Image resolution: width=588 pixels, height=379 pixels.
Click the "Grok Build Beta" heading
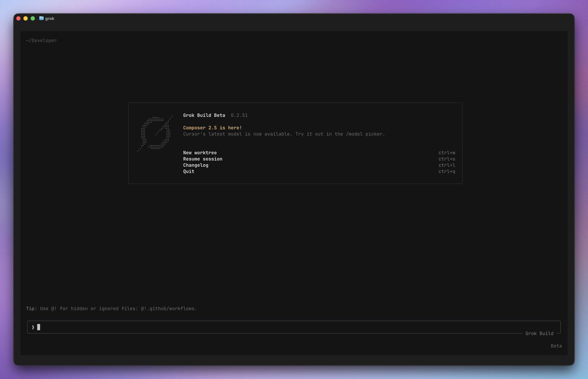204,116
